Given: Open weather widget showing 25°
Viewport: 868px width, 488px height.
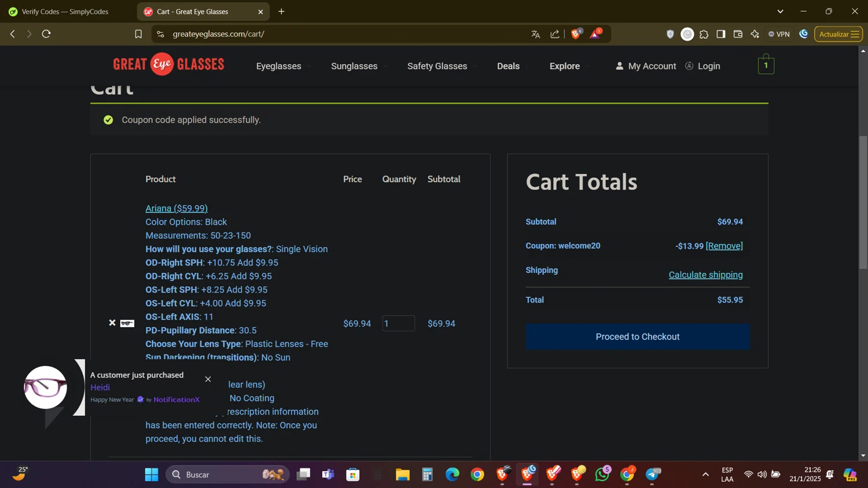Looking at the screenshot, I should [x=19, y=475].
